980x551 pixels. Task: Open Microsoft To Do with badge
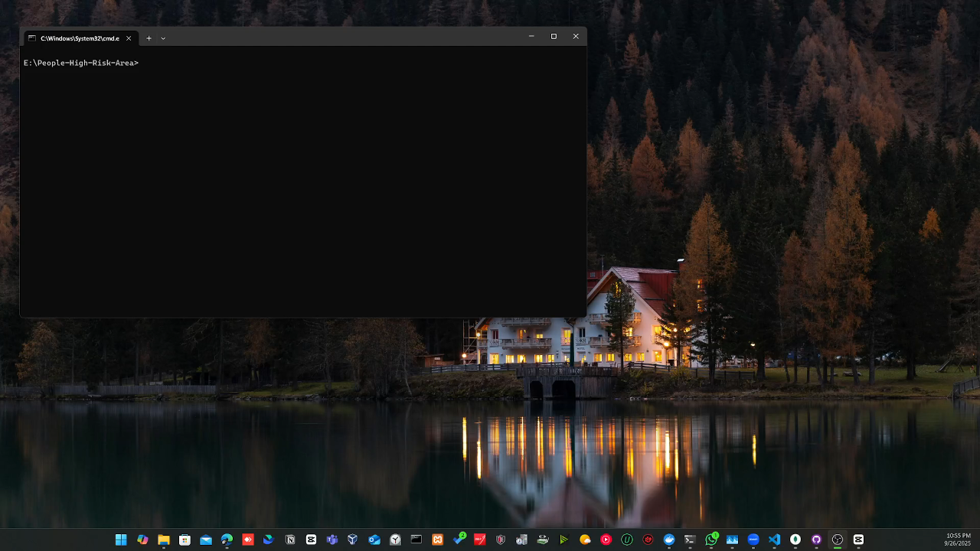click(459, 540)
